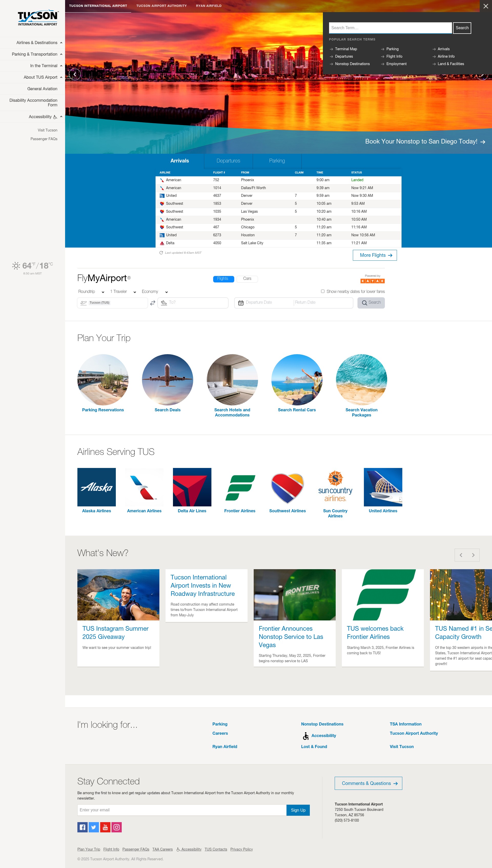Click the top Search button
The height and width of the screenshot is (868, 492).
[x=462, y=28]
